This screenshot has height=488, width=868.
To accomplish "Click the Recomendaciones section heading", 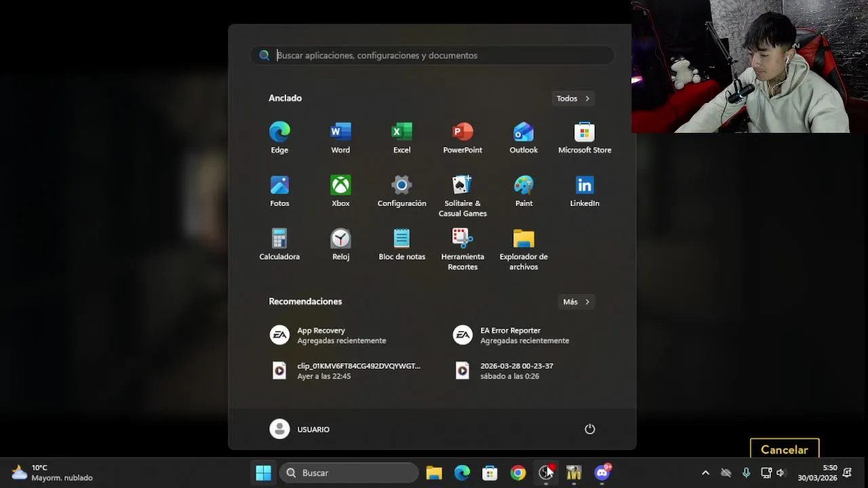I will pos(305,302).
